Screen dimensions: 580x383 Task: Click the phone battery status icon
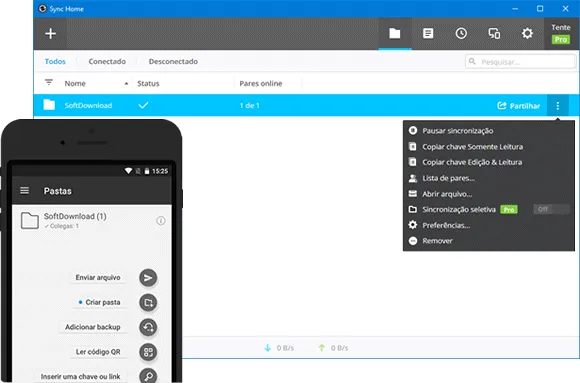pyautogui.click(x=146, y=171)
